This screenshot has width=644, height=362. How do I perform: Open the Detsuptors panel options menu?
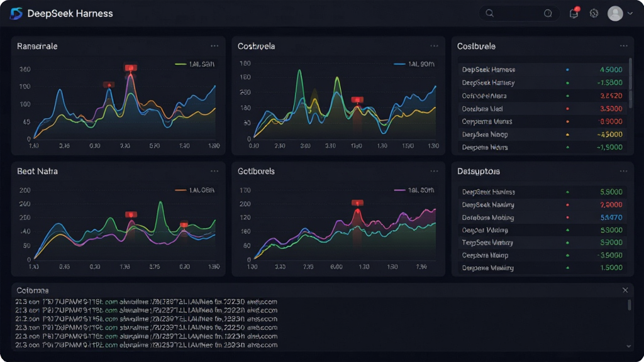[623, 171]
